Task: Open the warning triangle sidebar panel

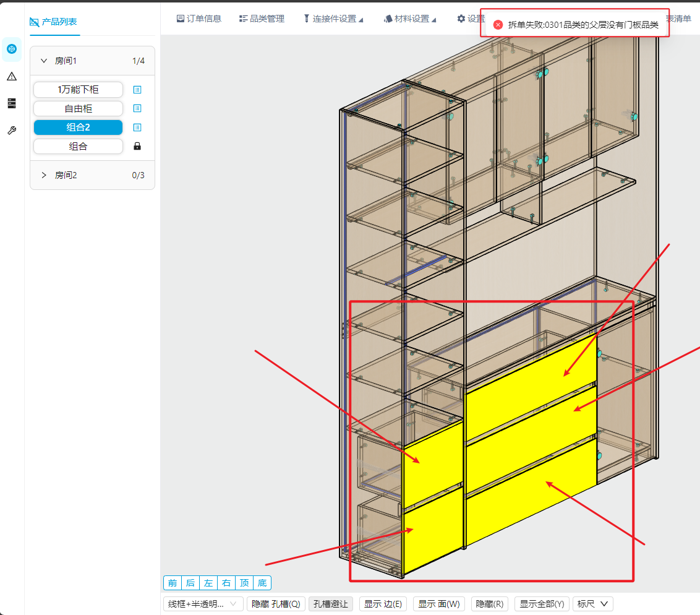Action: 12,77
